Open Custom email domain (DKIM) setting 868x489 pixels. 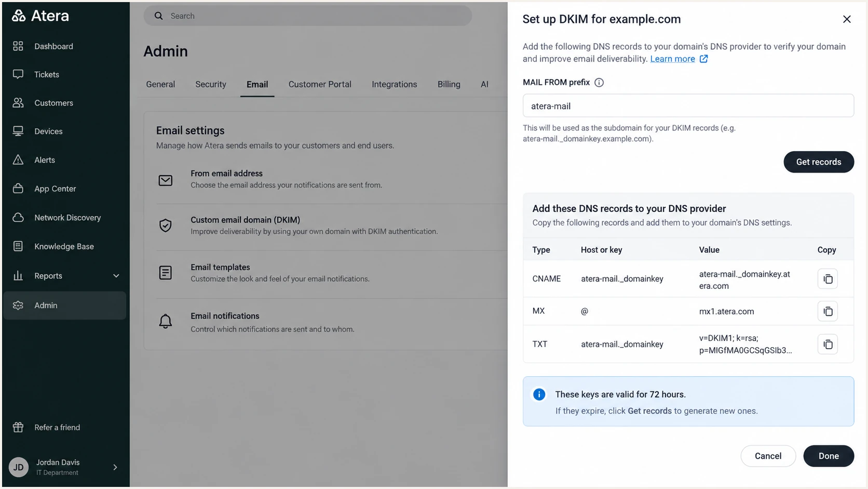[331, 225]
